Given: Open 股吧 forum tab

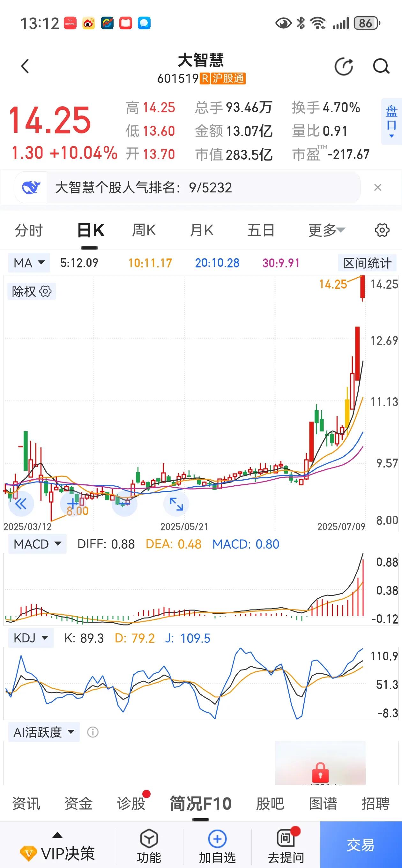Looking at the screenshot, I should click(x=270, y=803).
